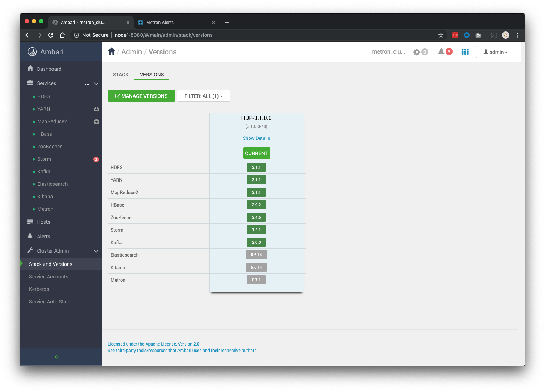545x392 pixels.
Task: Click HDFS version badge 3.1.1
Action: (x=256, y=167)
